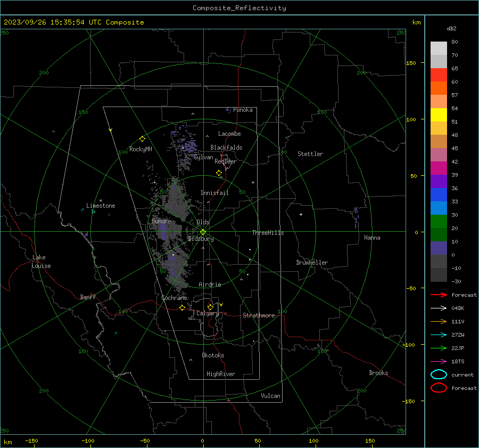Click the Vulcan label
The image size is (479, 448).
point(270,396)
